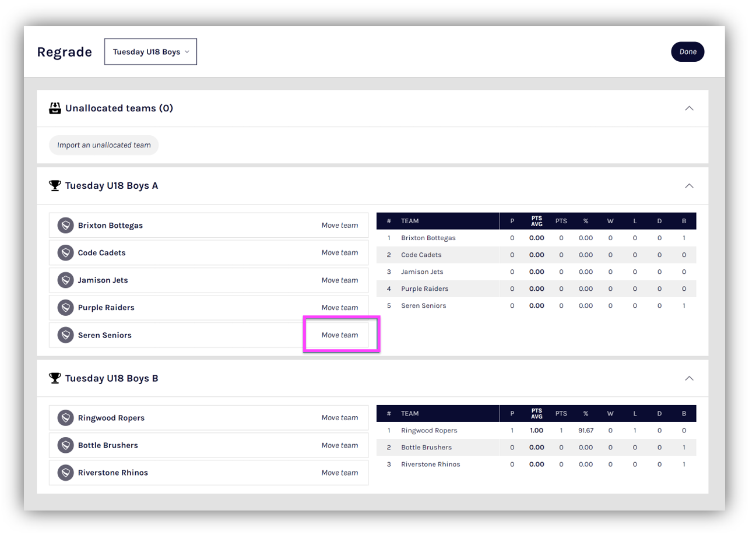Click Move team for Bottle Brushers

click(x=340, y=445)
